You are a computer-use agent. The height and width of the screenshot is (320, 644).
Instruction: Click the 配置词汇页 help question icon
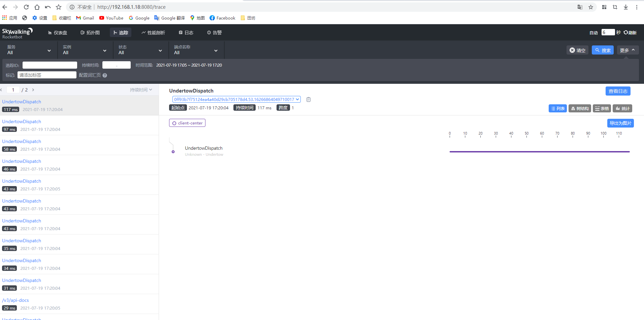pos(105,75)
